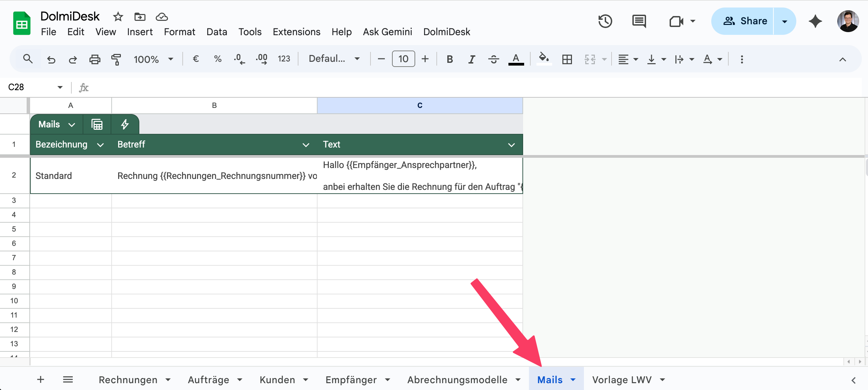Toggle strikethrough formatting
The height and width of the screenshot is (390, 868).
(x=493, y=59)
